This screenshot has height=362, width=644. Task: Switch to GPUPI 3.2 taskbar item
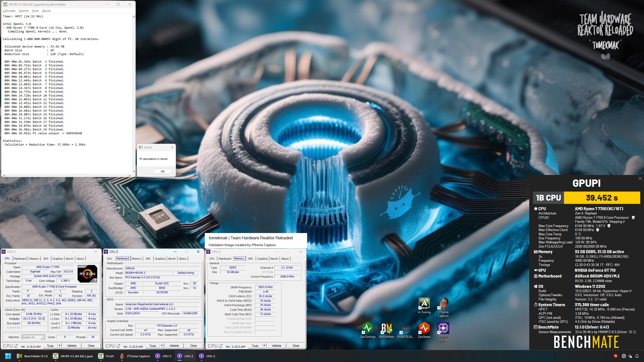[x=73, y=356]
